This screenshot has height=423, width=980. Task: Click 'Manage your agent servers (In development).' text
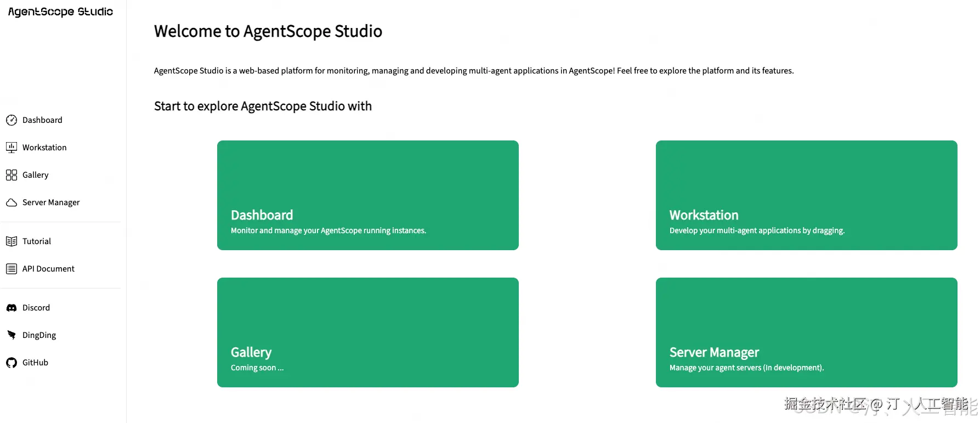click(746, 368)
